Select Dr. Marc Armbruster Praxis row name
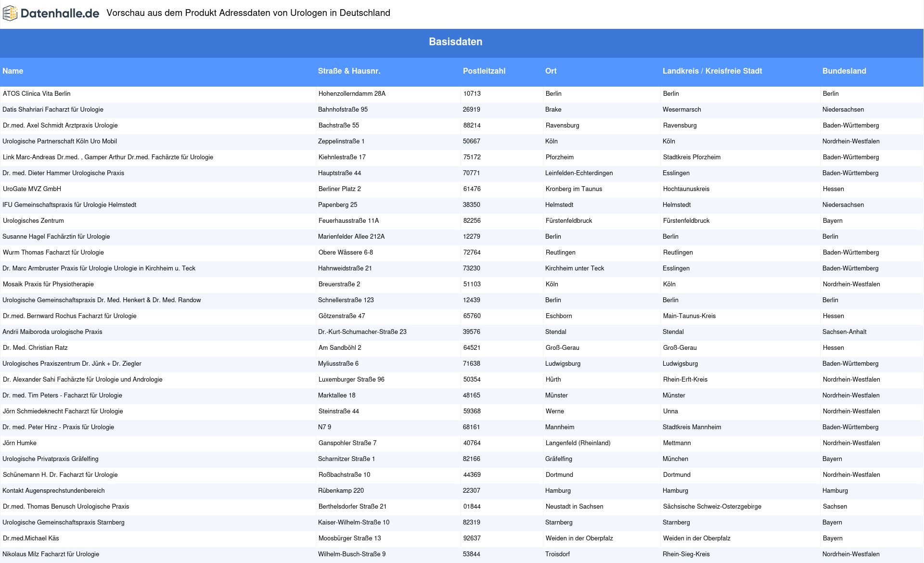This screenshot has width=924, height=563. click(99, 268)
